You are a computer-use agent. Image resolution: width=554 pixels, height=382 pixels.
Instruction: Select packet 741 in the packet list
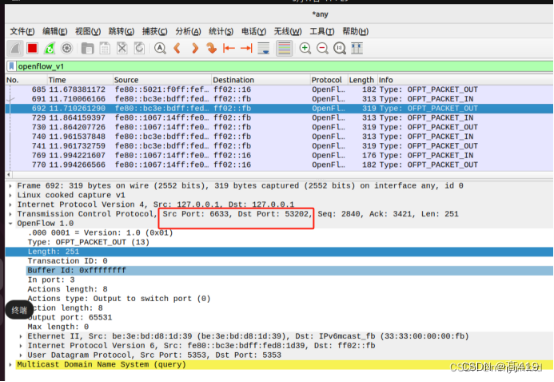pyautogui.click(x=279, y=146)
